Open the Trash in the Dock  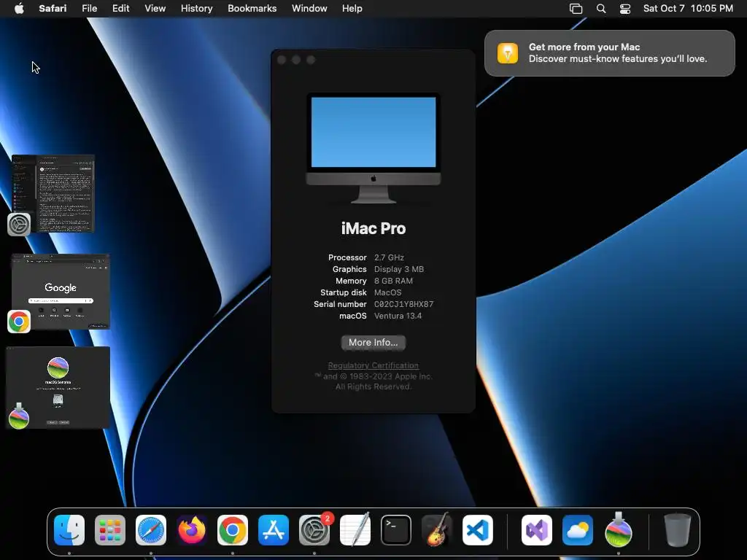[x=678, y=530]
